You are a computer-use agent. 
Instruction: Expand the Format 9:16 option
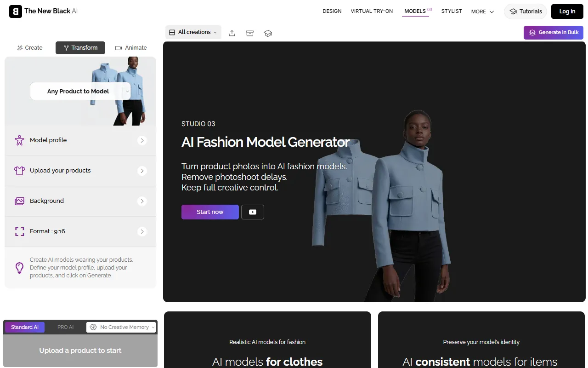[x=142, y=231]
